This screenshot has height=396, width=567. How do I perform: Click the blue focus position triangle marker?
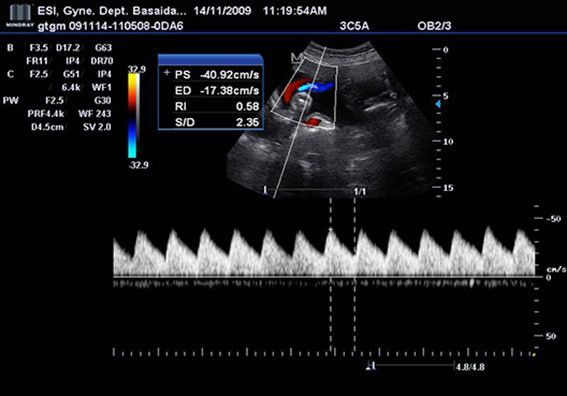(x=438, y=104)
